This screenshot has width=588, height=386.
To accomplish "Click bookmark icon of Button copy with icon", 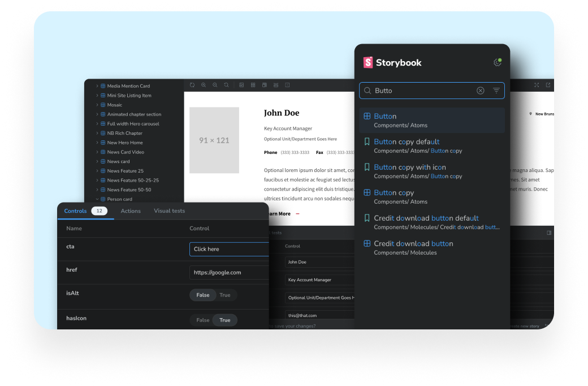I will [367, 167].
